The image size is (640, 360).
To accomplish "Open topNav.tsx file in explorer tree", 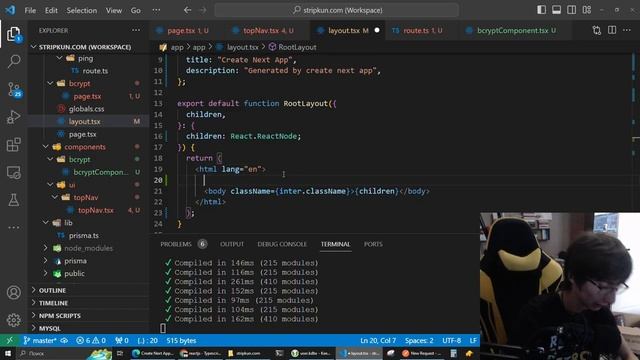I will 96,210.
